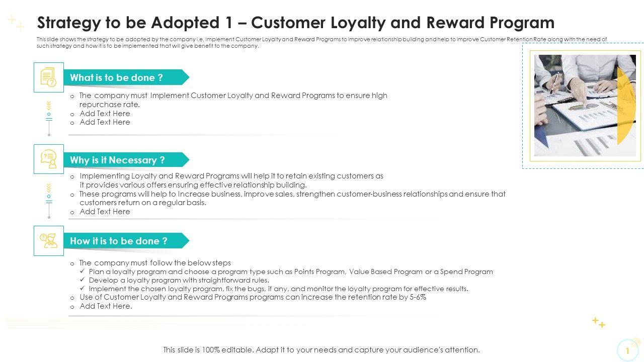Image resolution: width=644 pixels, height=362 pixels.
Task: Click the down chevrons below the chat icon
Action: (x=49, y=188)
